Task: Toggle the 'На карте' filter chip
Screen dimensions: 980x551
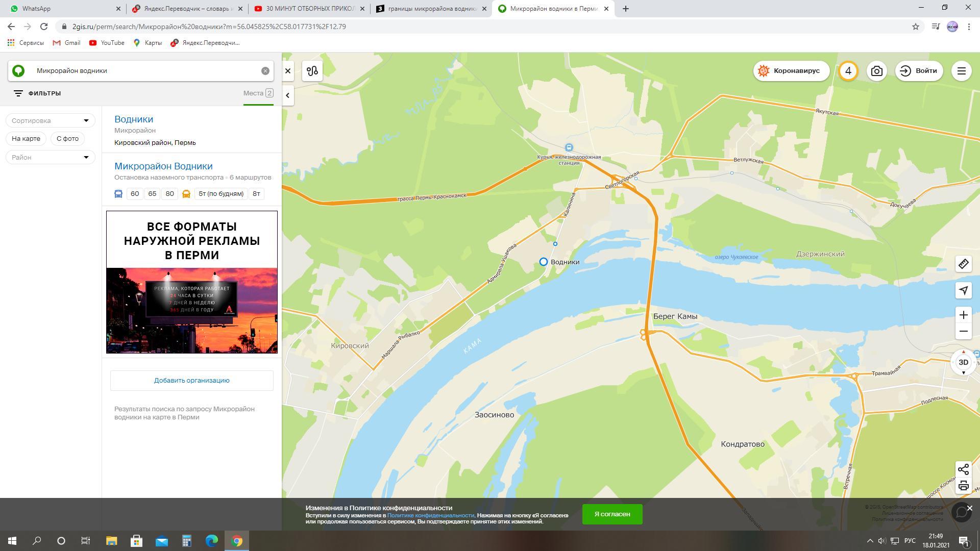Action: [26, 139]
